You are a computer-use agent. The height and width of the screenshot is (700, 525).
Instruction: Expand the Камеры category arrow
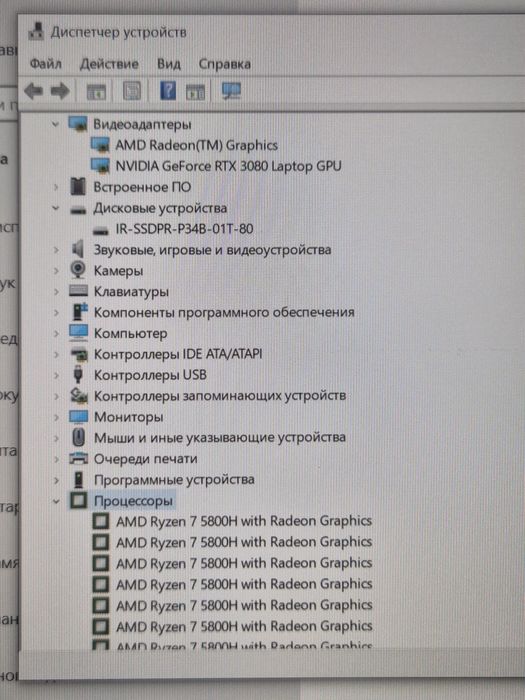(x=56, y=271)
